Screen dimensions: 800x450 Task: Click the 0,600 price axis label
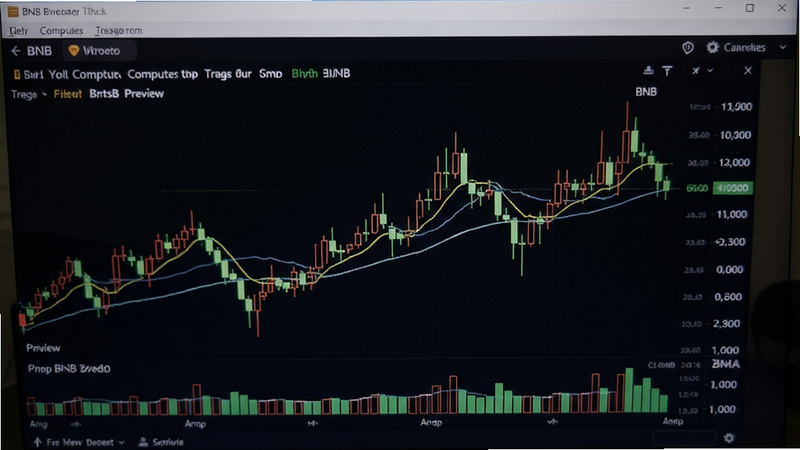[x=728, y=297]
